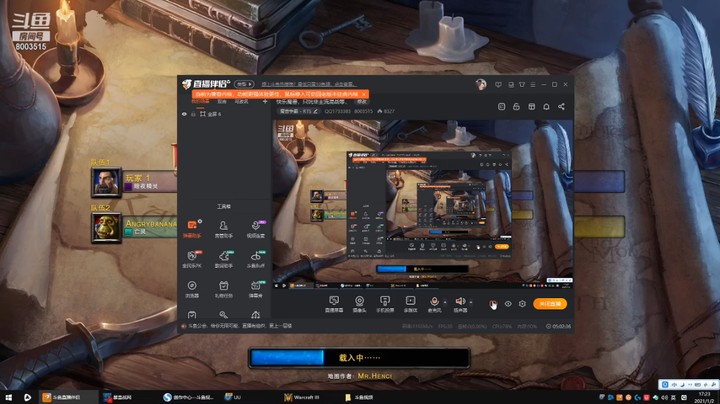Edit the stream category pill

click(298, 111)
